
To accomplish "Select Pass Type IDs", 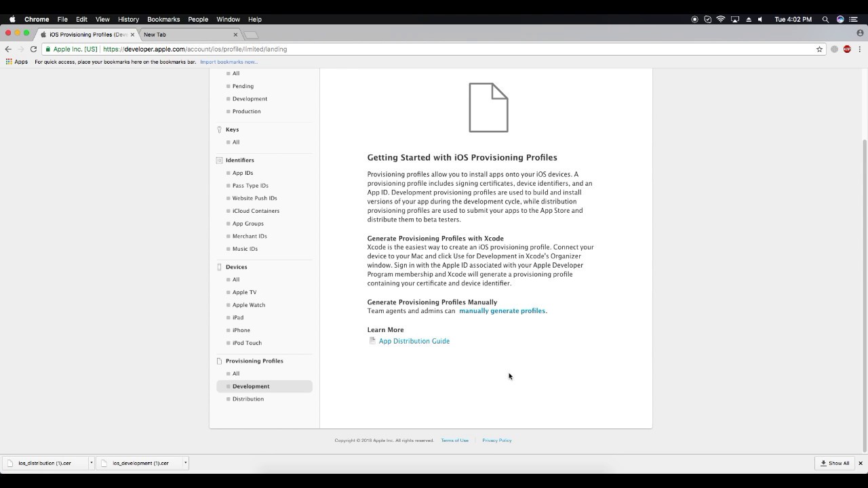I will [x=250, y=186].
